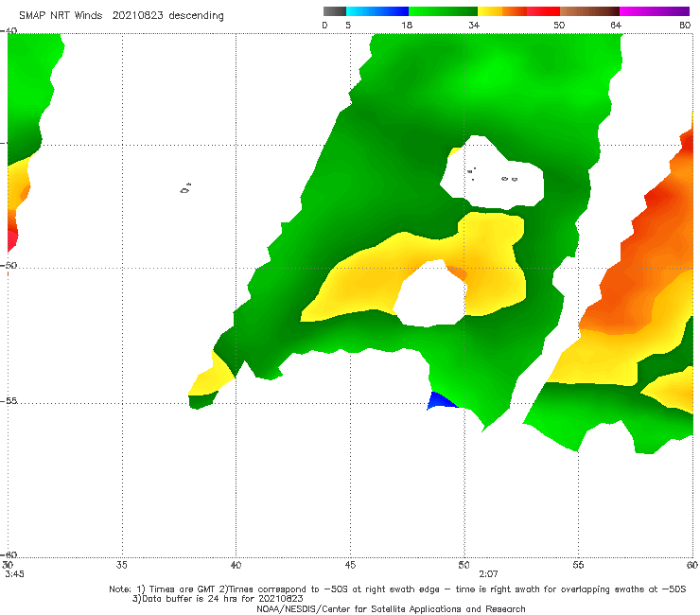Click the color bar scale label 50

tap(559, 26)
